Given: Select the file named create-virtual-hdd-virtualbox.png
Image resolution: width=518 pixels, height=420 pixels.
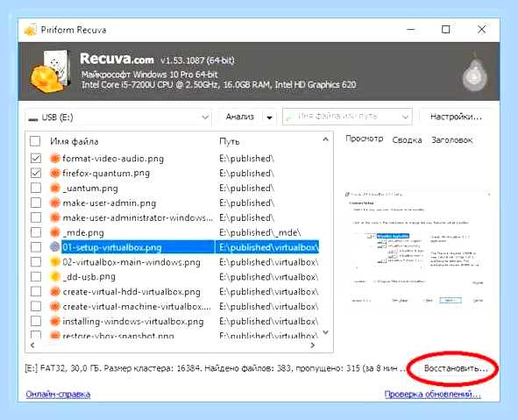Looking at the screenshot, I should click(x=131, y=292).
